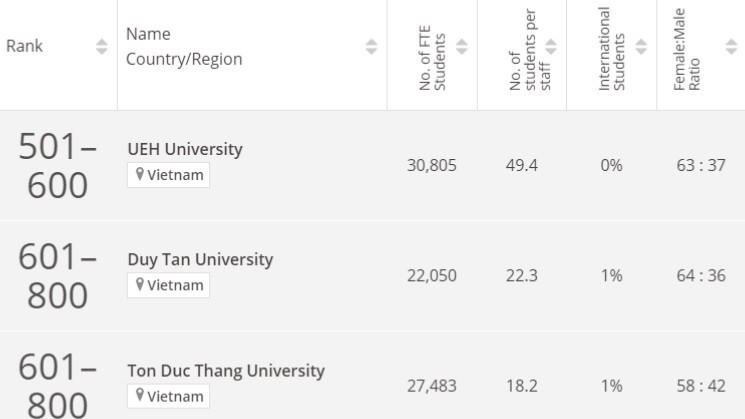This screenshot has height=419, width=745.
Task: Click the 64 : 36 female-male ratio value
Action: point(700,276)
